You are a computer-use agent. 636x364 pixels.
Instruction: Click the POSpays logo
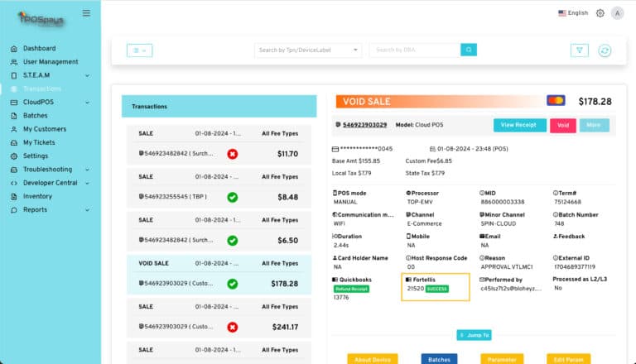coord(41,19)
